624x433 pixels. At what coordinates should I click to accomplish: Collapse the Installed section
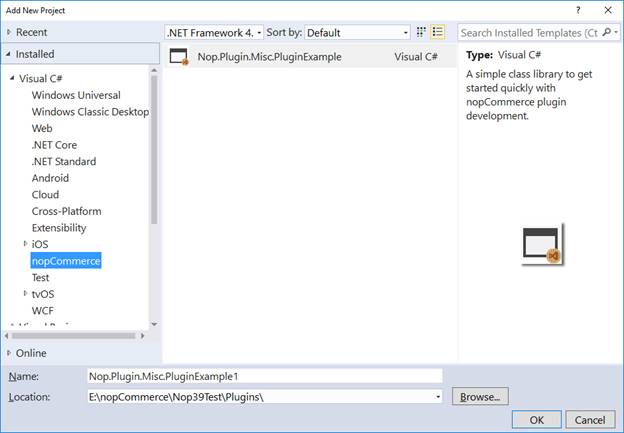pyautogui.click(x=8, y=54)
